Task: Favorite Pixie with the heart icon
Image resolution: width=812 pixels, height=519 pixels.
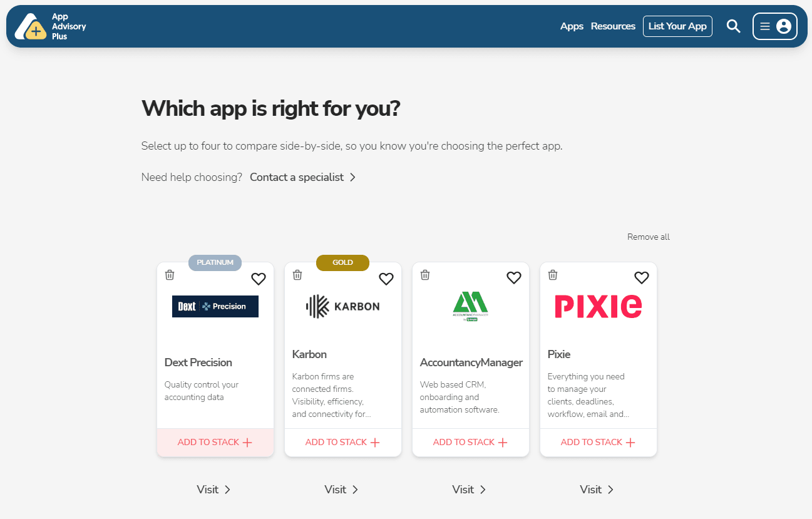Action: 642,279
